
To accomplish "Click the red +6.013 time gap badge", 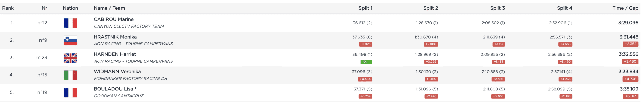I will 630,96.
